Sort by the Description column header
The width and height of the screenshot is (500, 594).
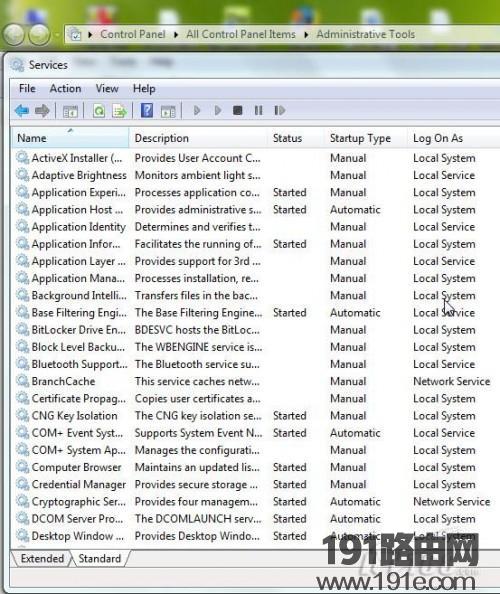point(198,138)
